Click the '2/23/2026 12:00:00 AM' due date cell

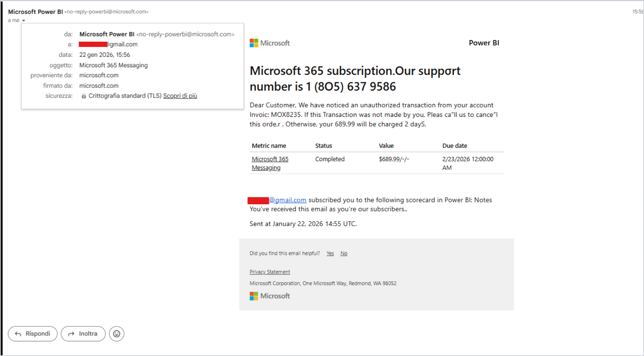tap(468, 163)
